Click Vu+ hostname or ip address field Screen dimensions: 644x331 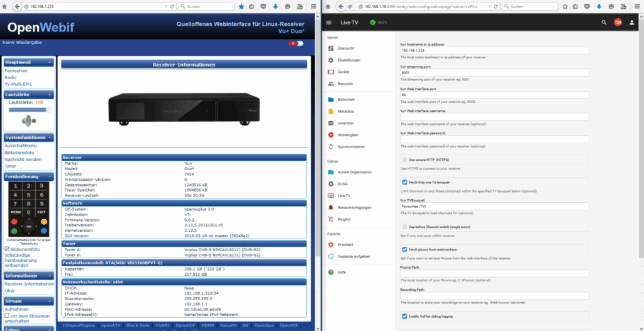pos(494,50)
